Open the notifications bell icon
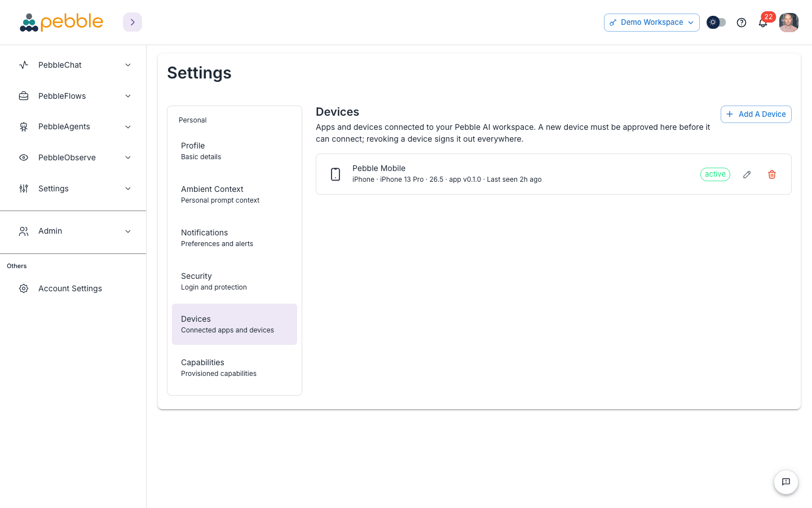Image resolution: width=812 pixels, height=508 pixels. pyautogui.click(x=763, y=23)
